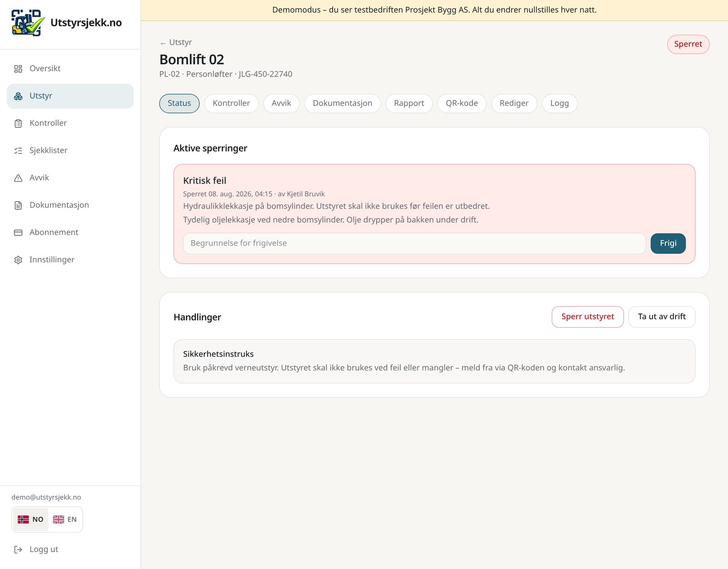View the Logg tab
This screenshot has height=569, width=728.
tap(560, 103)
